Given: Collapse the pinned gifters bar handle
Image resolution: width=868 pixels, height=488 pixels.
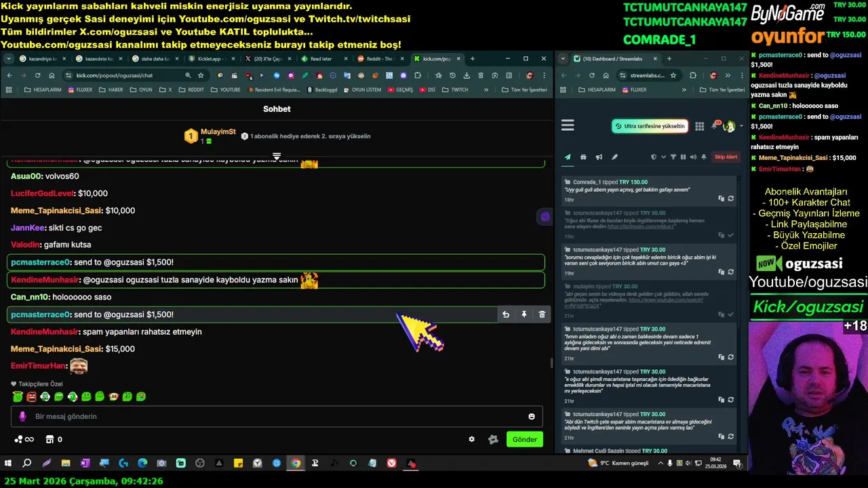Looking at the screenshot, I should pos(277,157).
